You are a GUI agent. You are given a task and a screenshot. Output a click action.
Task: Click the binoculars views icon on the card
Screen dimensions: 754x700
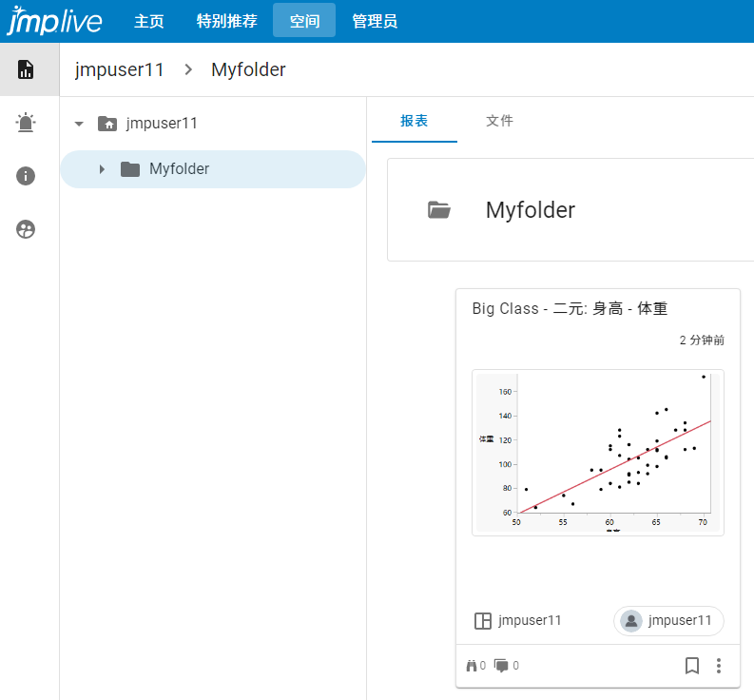pos(471,666)
